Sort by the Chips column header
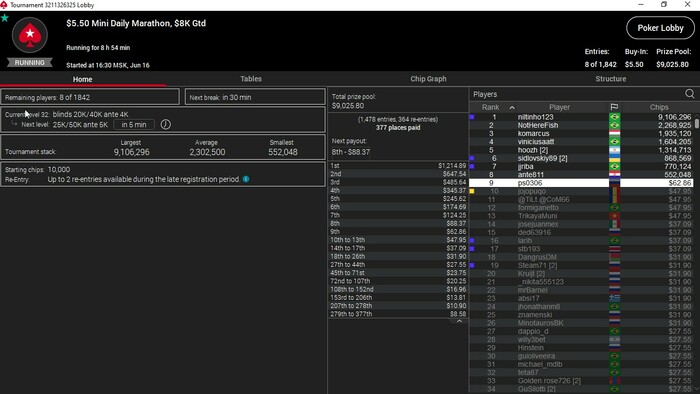This screenshot has height=394, width=700. (x=658, y=107)
